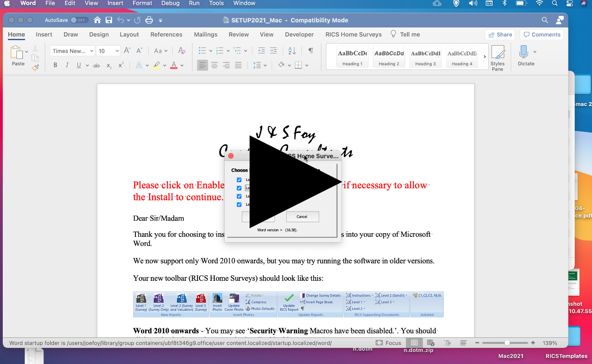The height and width of the screenshot is (364, 592).
Task: Toggle the first checkbox in the dialog
Action: [239, 180]
